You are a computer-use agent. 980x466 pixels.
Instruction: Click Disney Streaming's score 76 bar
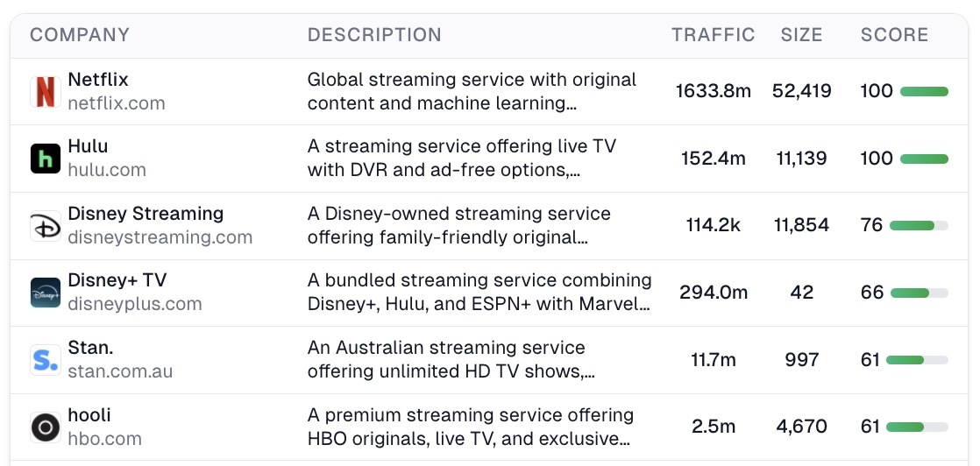(919, 226)
